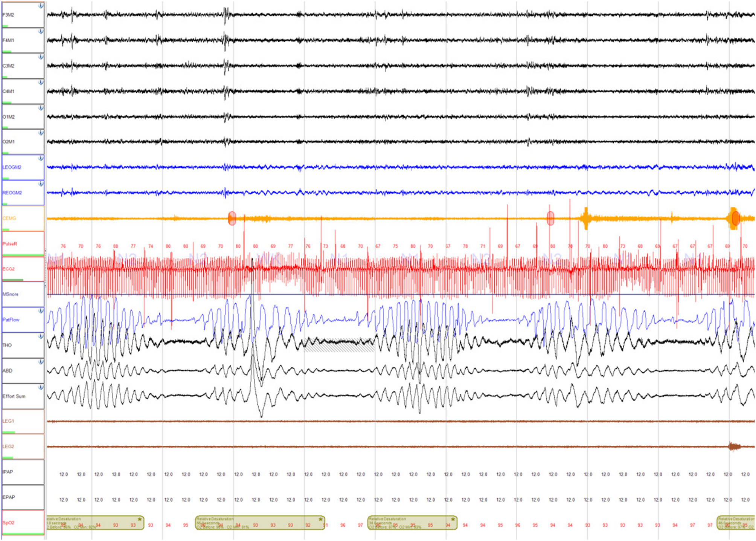
Task: Open the THO channel info dropdown arrow
Action: tap(41, 336)
